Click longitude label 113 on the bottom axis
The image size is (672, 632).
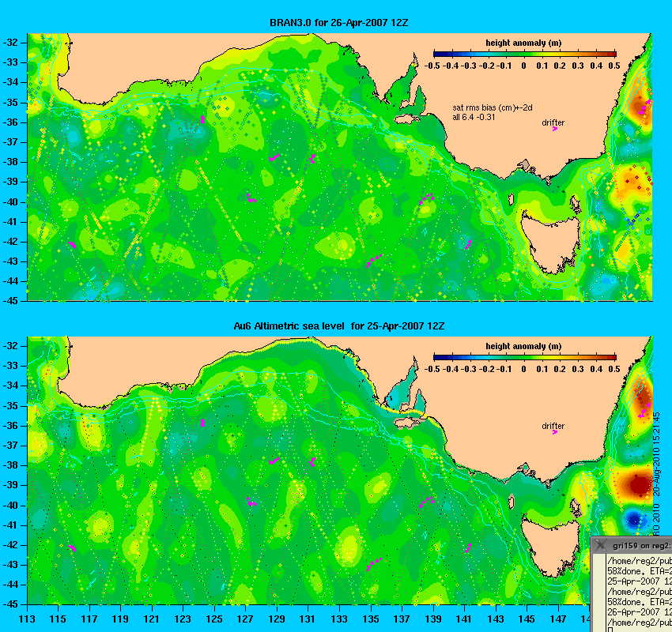pyautogui.click(x=27, y=619)
